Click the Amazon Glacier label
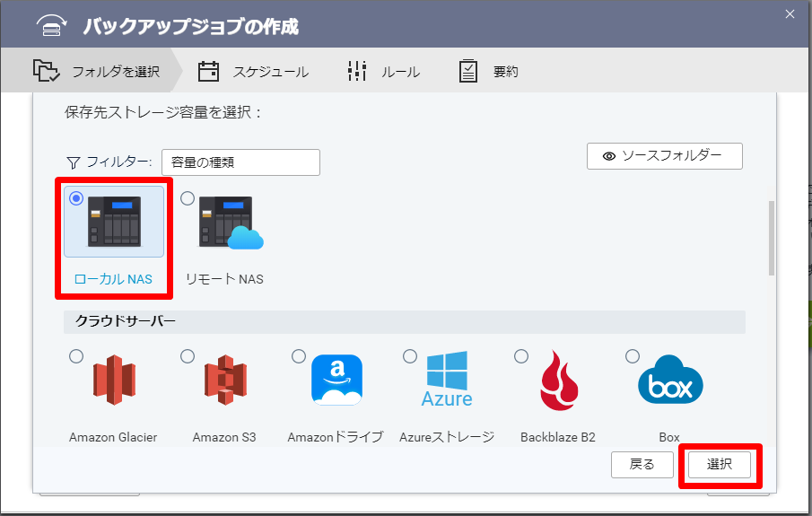Screen dimensions: 812x516 click(113, 437)
